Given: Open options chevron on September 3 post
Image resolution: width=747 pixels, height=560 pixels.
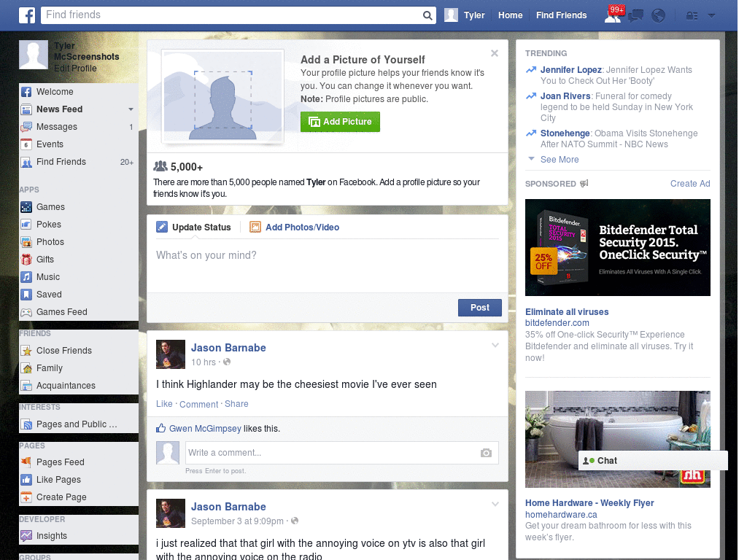Looking at the screenshot, I should click(x=495, y=505).
